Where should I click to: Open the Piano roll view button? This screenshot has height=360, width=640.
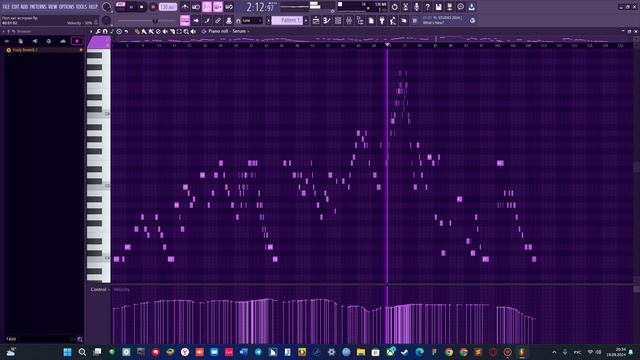pos(327,20)
